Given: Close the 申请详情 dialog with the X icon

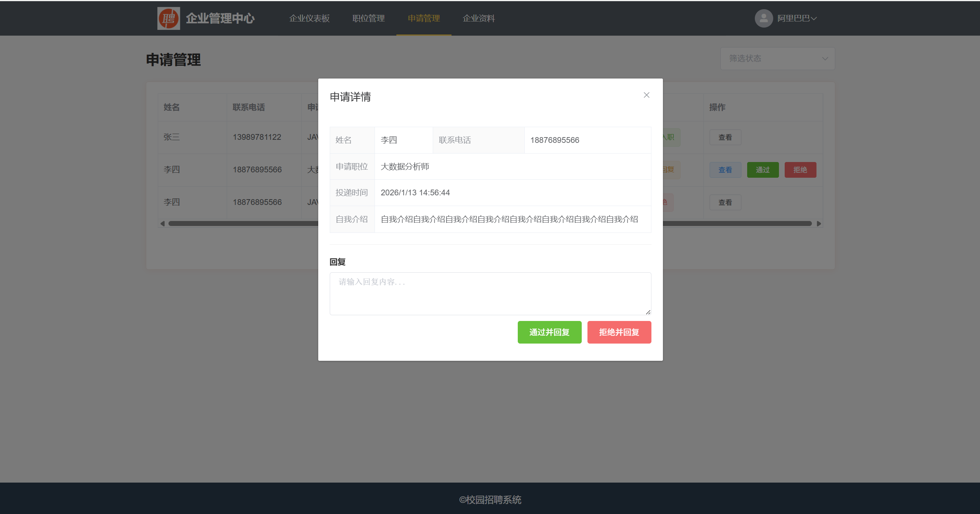Looking at the screenshot, I should click(646, 95).
